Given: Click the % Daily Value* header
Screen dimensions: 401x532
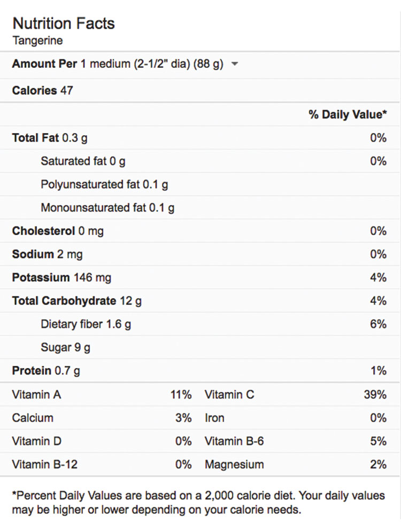Looking at the screenshot, I should 348,114.
